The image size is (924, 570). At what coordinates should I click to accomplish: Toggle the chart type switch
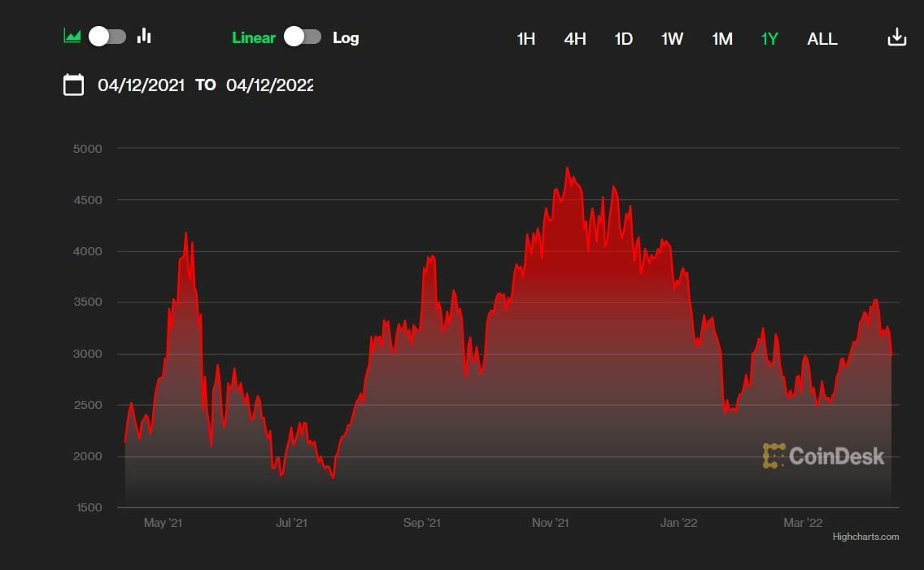coord(107,37)
